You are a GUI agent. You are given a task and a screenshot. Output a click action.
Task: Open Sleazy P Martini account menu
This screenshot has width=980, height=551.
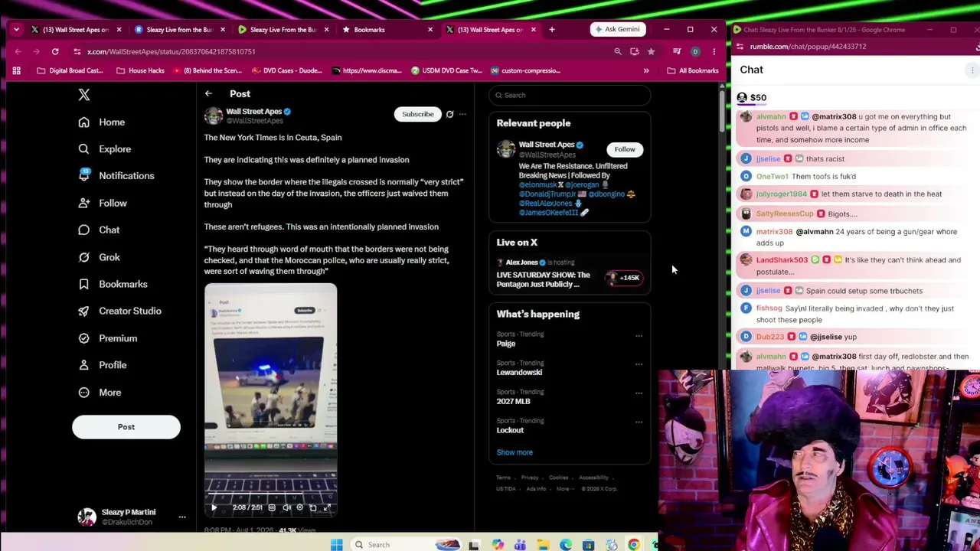(x=131, y=517)
